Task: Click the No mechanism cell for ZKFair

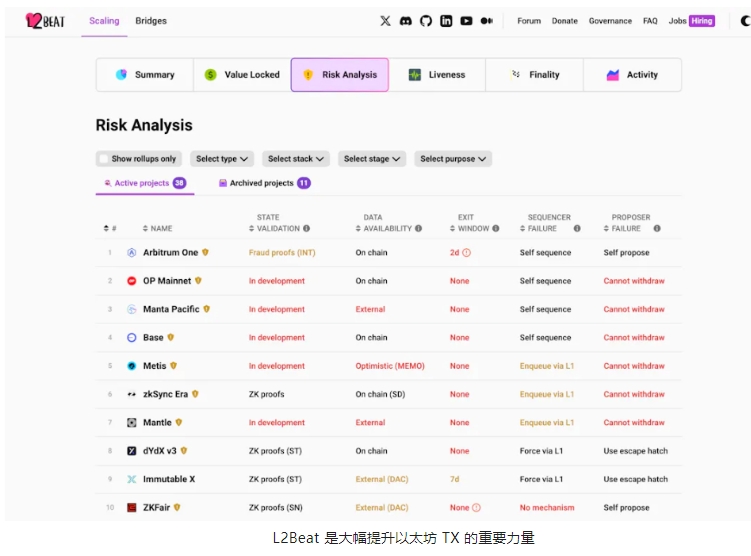Action: pyautogui.click(x=547, y=508)
